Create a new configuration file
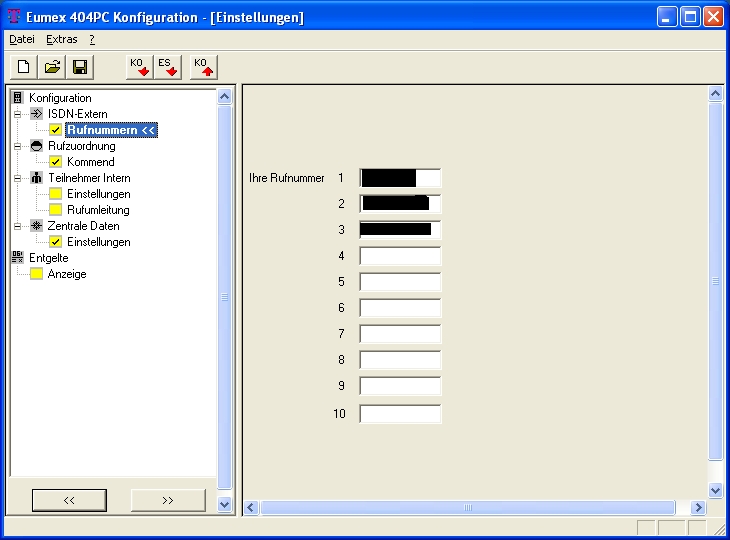This screenshot has width=730, height=540. coord(24,67)
